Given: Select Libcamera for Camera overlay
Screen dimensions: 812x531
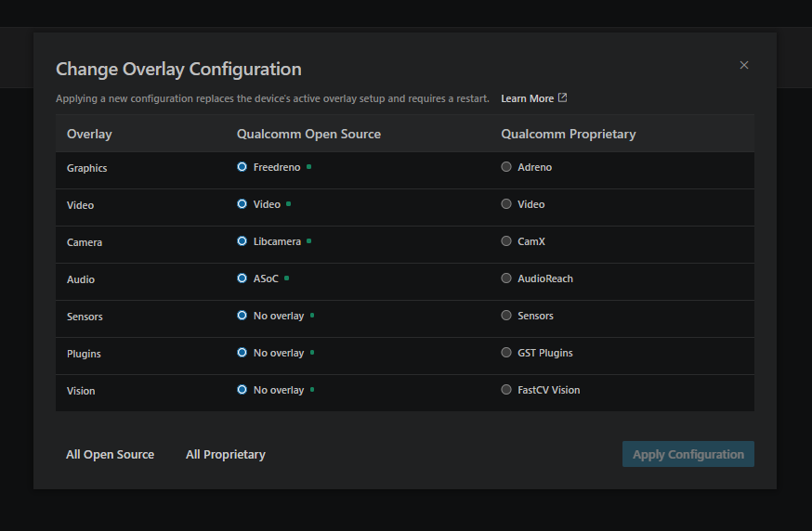Looking at the screenshot, I should coord(242,241).
